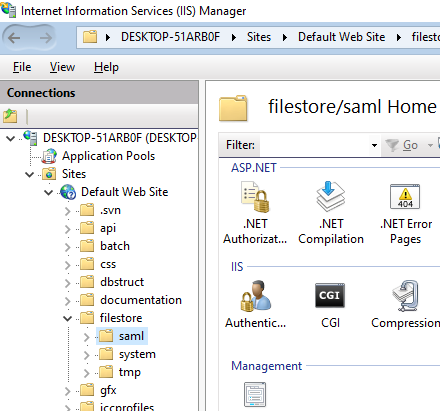
Task: Open the CGI feature icon
Action: point(330,295)
